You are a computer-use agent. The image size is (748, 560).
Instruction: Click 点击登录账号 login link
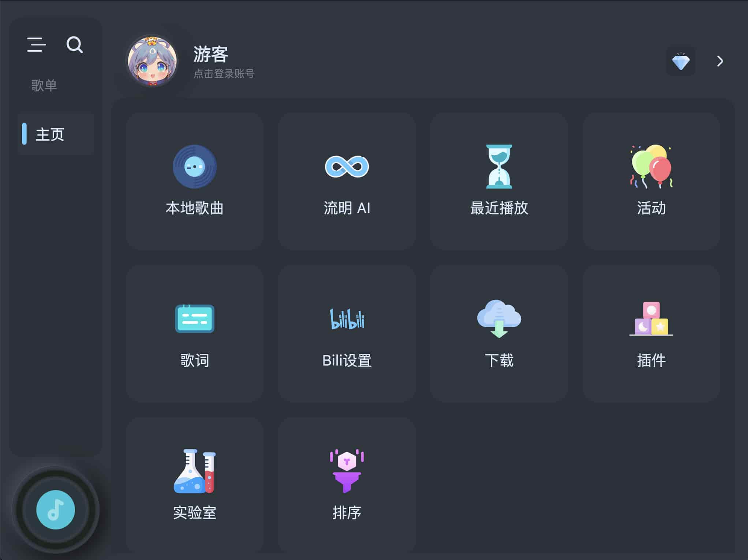pyautogui.click(x=224, y=74)
